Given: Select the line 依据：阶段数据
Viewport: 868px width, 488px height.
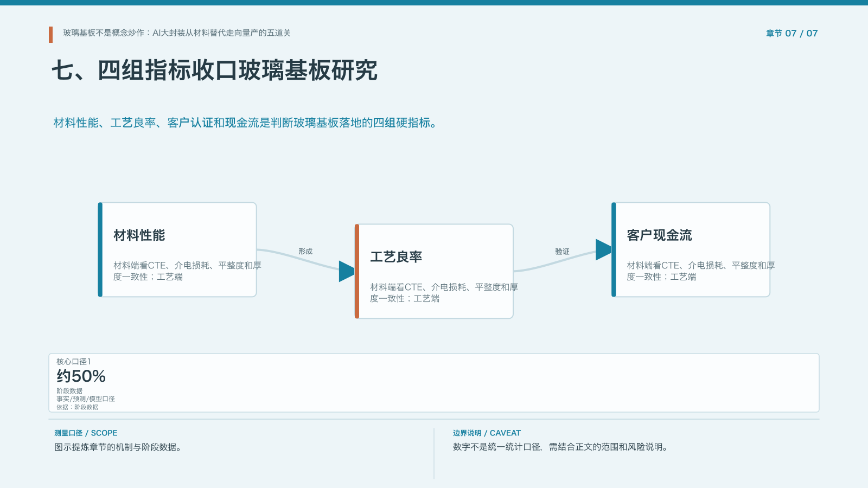Looking at the screenshot, I should [77, 407].
